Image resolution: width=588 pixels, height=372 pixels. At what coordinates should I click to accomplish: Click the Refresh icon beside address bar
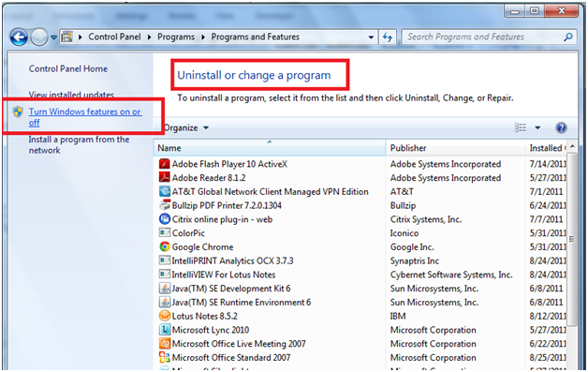(388, 37)
